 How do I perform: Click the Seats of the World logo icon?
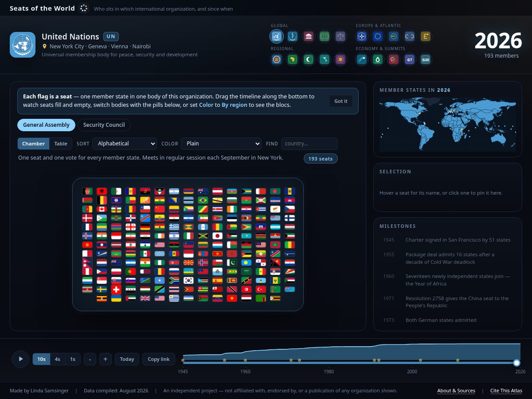[84, 8]
